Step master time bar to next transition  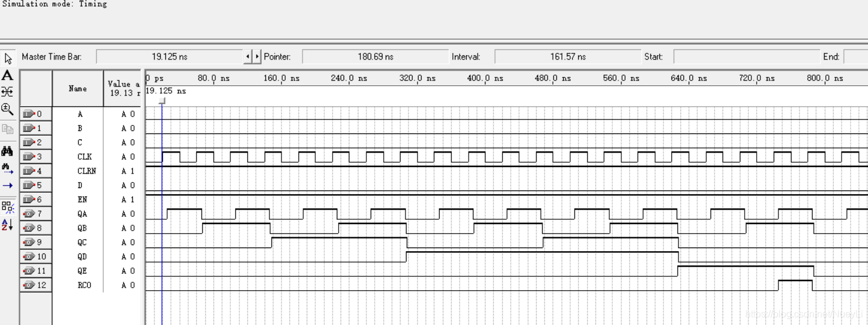point(257,56)
